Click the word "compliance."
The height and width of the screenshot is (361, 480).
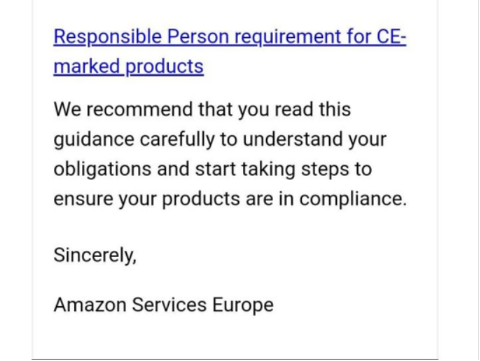click(353, 199)
